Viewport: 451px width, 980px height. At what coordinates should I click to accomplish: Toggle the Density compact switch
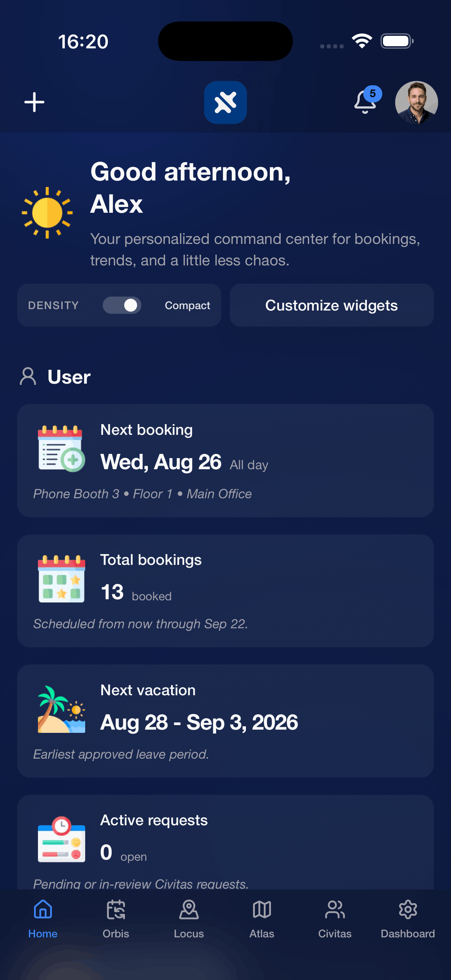coord(122,305)
